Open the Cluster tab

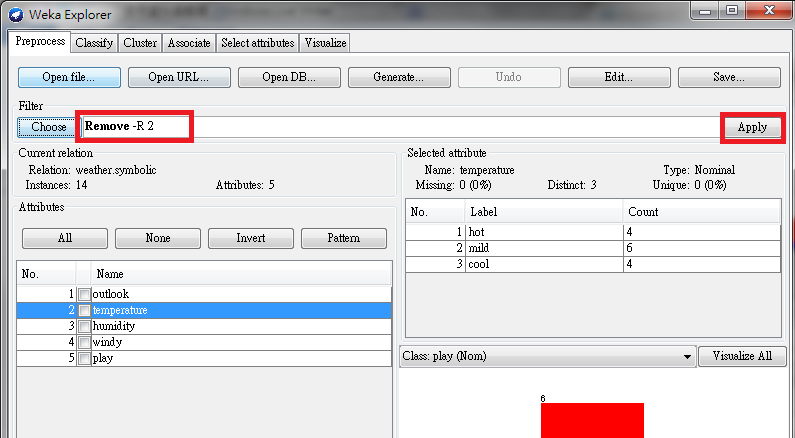click(x=140, y=43)
